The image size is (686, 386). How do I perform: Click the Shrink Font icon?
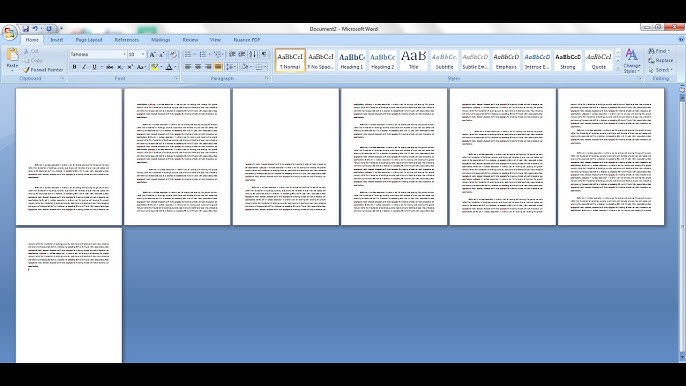pyautogui.click(x=162, y=54)
